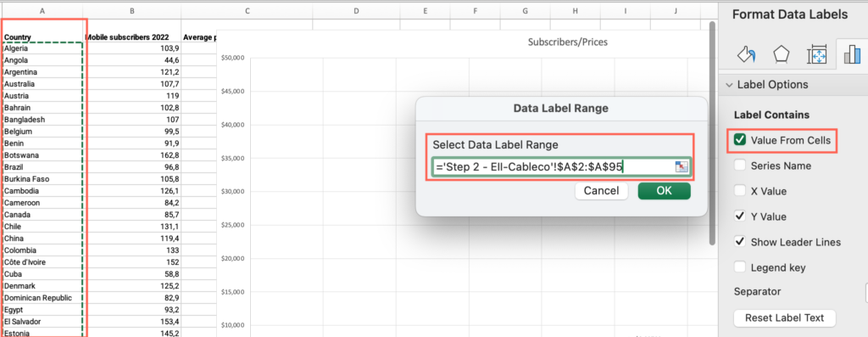Select column E header
Image resolution: width=868 pixels, height=337 pixels.
coord(425,10)
